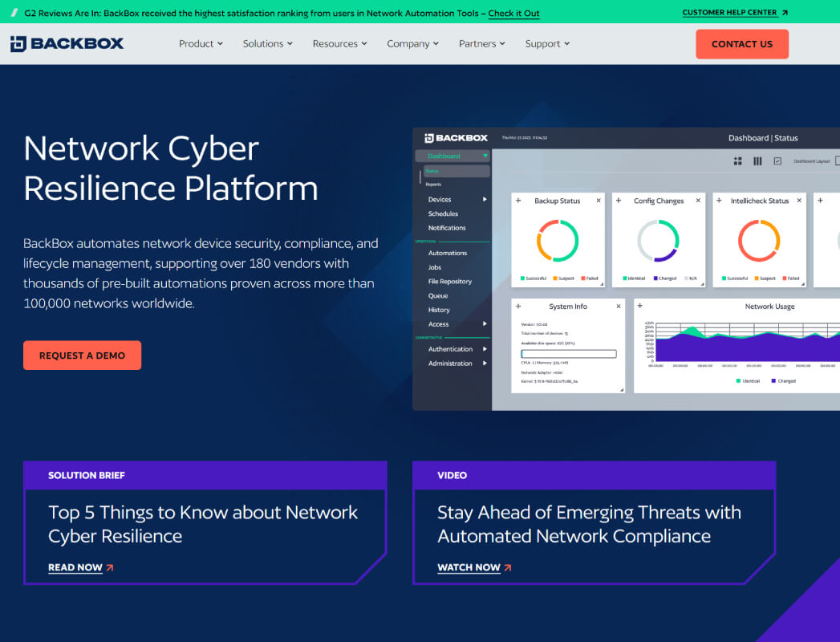Collapse the Dashboard sidebar section
The width and height of the screenshot is (840, 642).
(x=485, y=156)
